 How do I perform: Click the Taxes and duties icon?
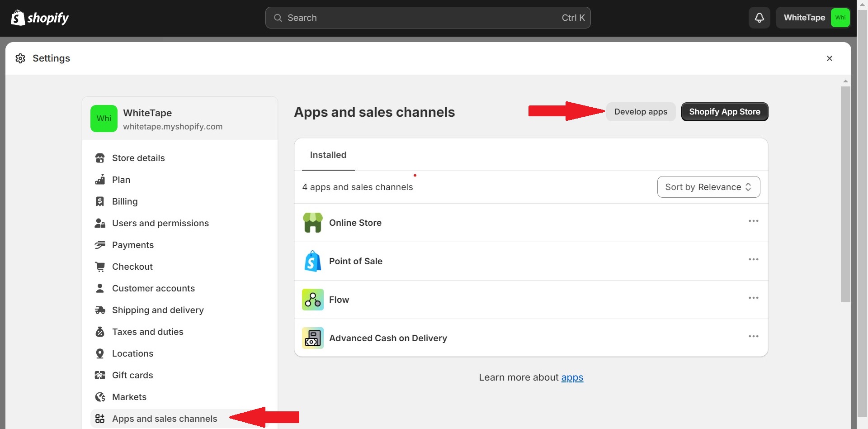[100, 332]
